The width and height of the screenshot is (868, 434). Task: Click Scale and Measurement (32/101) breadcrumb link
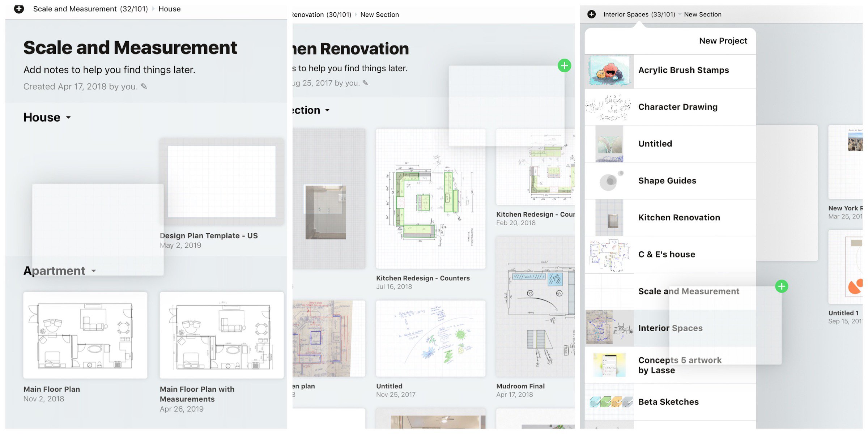coord(90,9)
